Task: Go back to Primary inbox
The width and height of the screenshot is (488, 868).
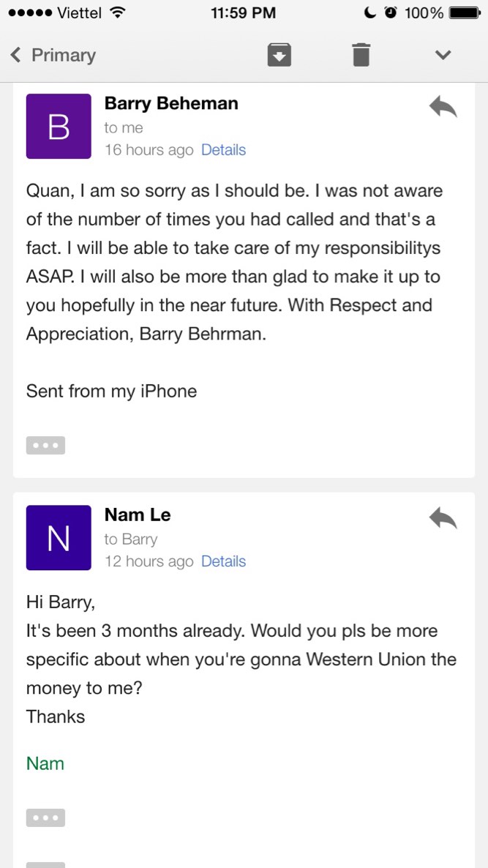Action: (x=53, y=55)
